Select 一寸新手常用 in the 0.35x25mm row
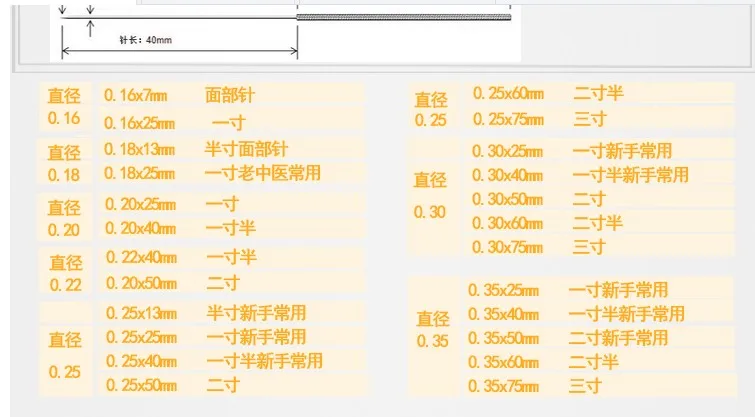 [618, 290]
